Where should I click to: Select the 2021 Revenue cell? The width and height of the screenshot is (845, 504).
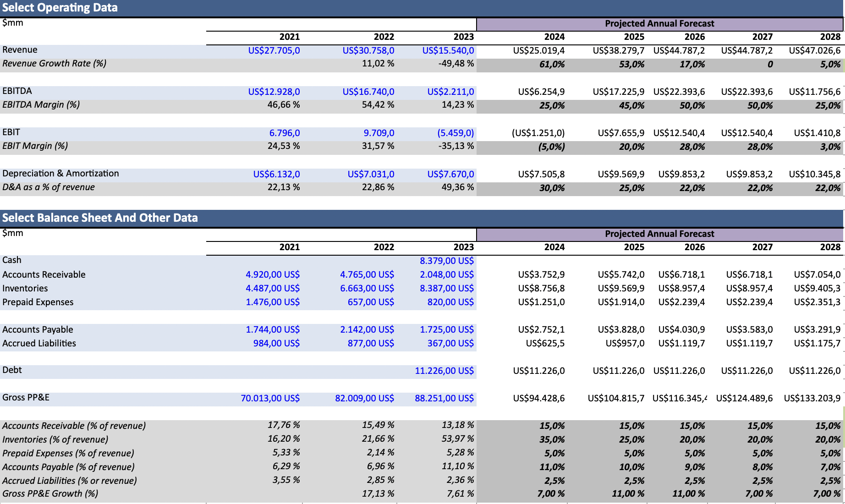tap(274, 50)
